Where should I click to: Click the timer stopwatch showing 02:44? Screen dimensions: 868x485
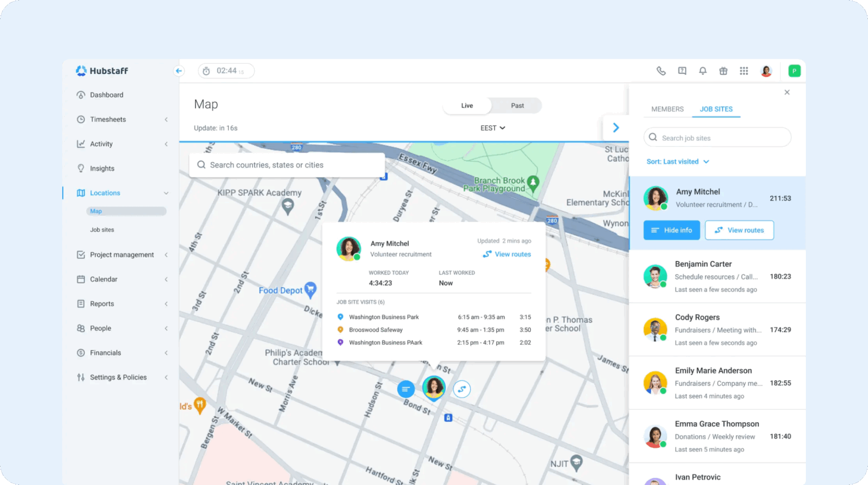(x=226, y=71)
